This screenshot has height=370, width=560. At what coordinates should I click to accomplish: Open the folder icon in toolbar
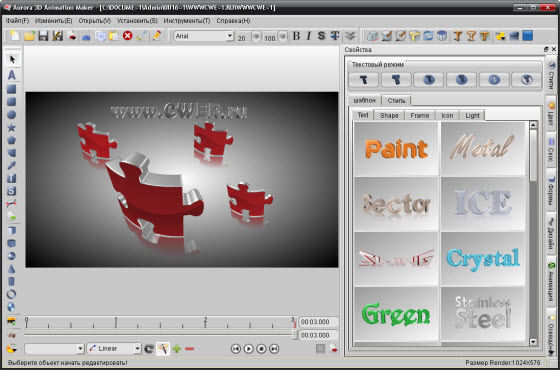click(x=29, y=36)
